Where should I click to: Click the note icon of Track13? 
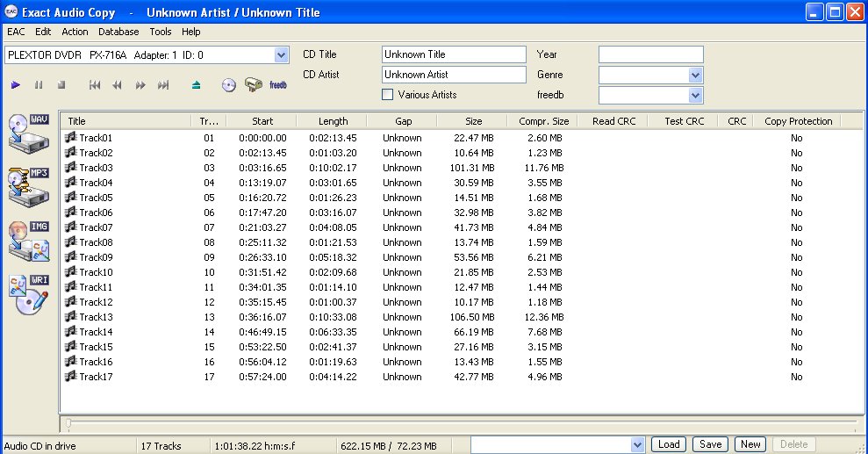(x=70, y=317)
